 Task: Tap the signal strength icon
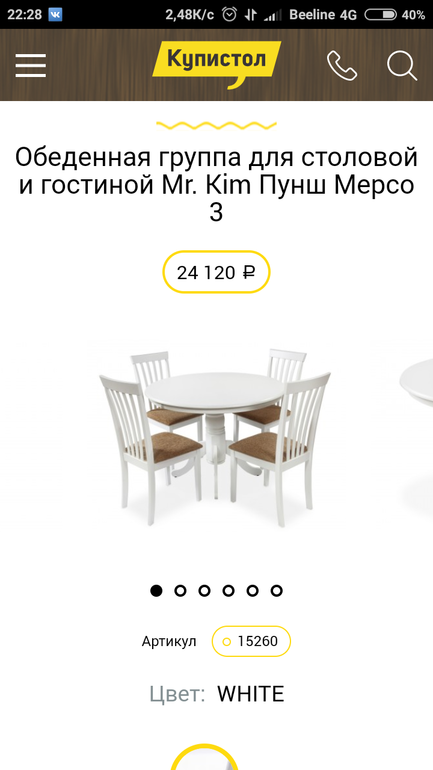tap(270, 15)
